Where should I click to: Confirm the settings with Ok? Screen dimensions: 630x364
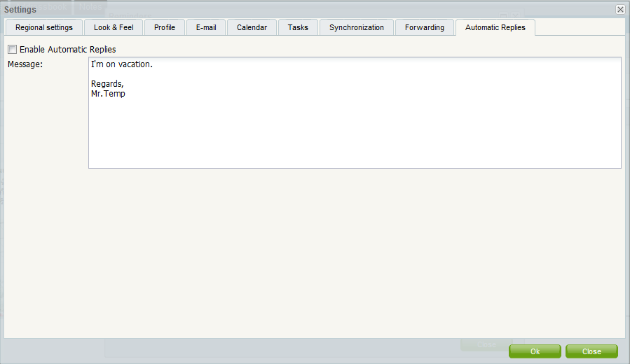(x=535, y=351)
